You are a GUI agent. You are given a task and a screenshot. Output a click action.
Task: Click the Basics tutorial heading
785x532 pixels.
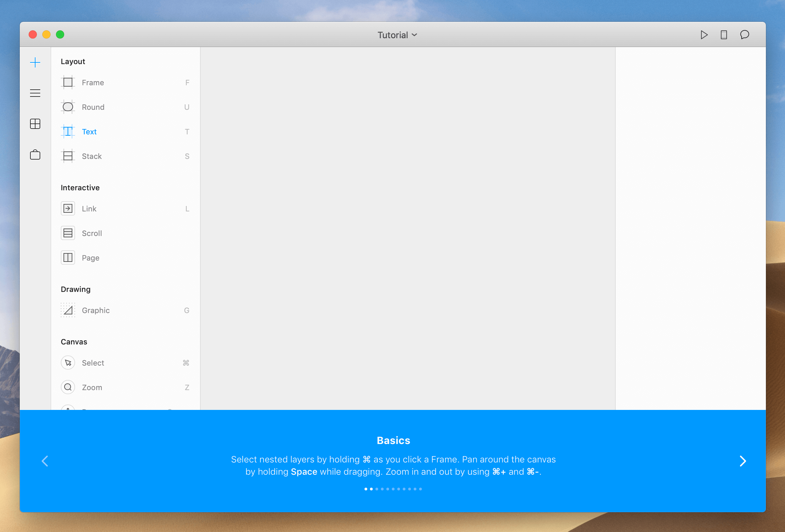tap(393, 440)
